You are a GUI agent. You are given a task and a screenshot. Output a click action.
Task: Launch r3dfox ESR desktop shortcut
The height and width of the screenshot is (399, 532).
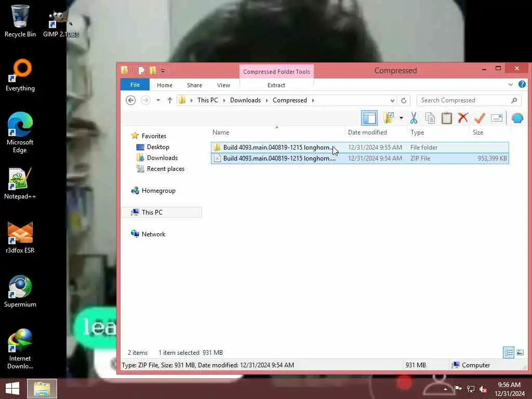(20, 237)
